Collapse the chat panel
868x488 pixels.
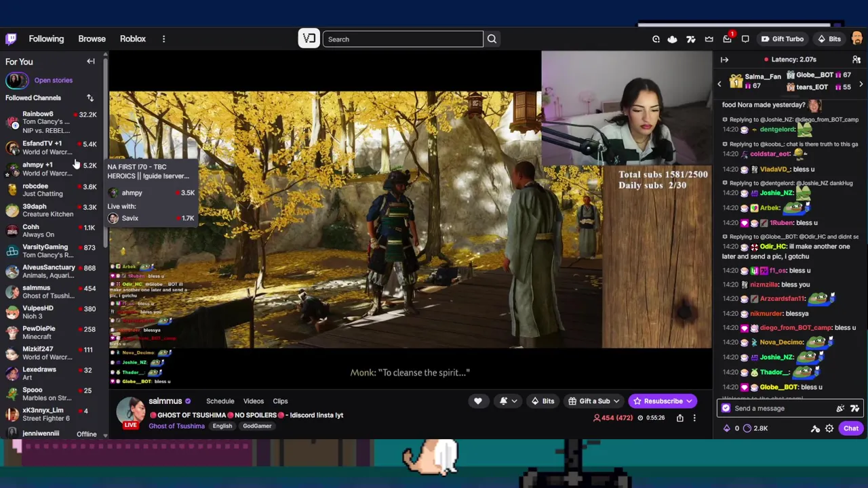(x=724, y=60)
